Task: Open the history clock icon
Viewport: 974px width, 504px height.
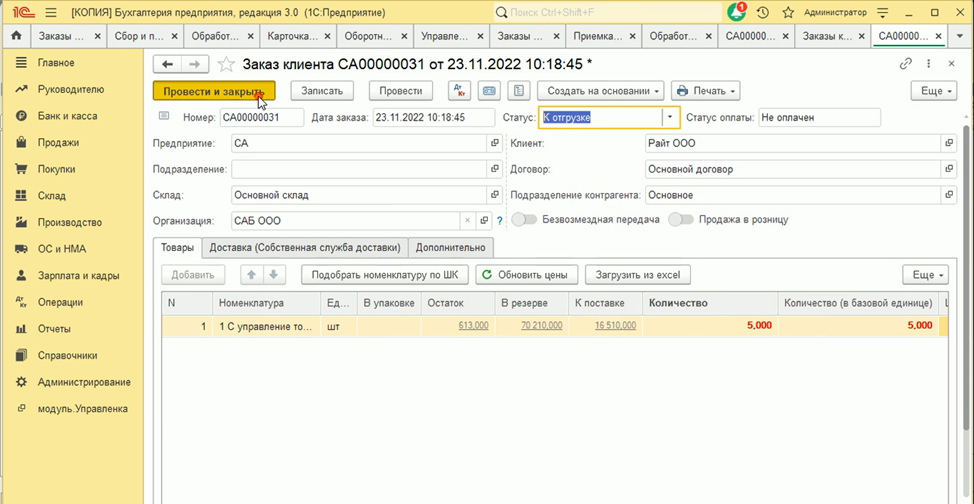Action: [763, 12]
